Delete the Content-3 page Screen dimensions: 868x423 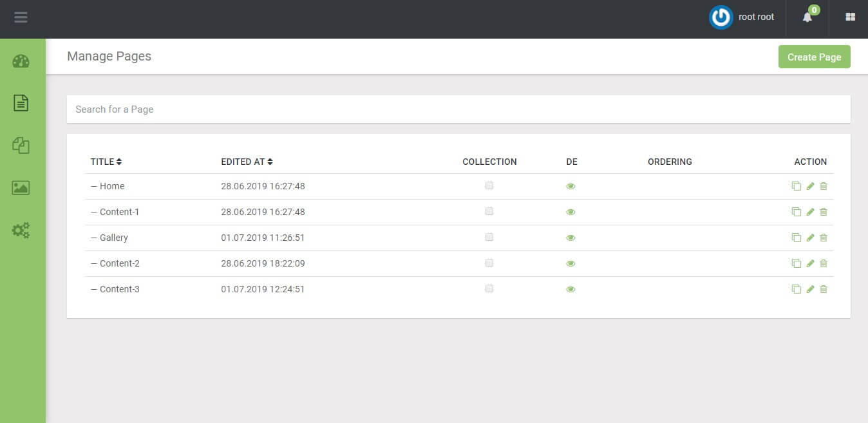[x=824, y=289]
